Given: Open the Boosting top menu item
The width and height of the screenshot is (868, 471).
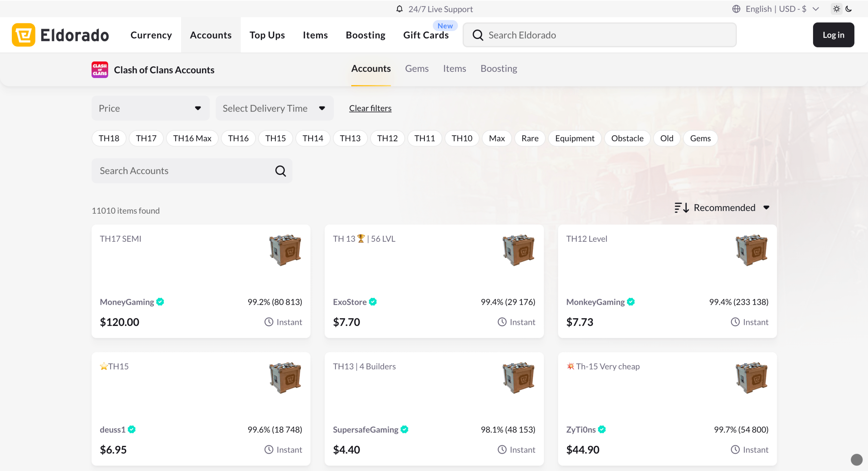Looking at the screenshot, I should point(365,35).
